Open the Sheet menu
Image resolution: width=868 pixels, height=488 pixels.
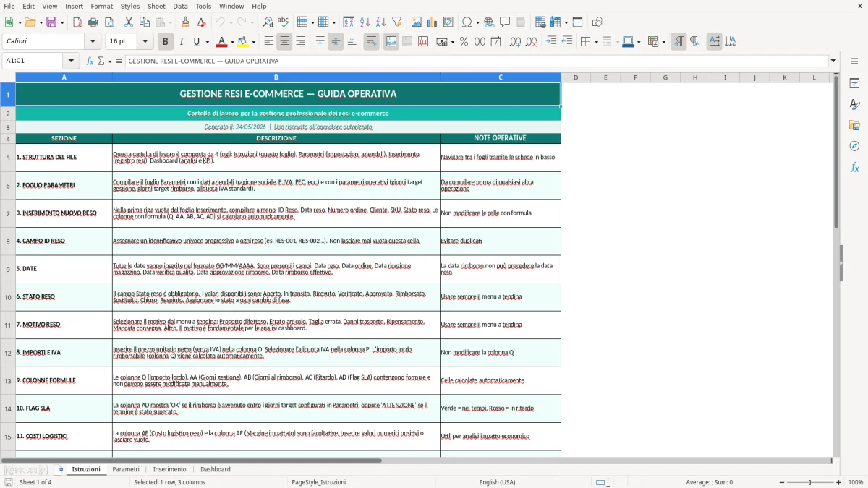(x=156, y=6)
